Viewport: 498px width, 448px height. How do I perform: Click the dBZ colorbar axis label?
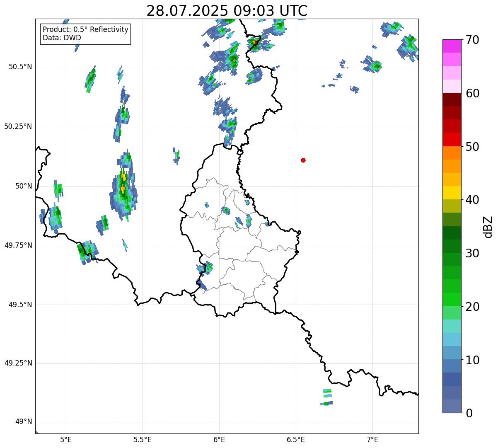click(x=488, y=226)
